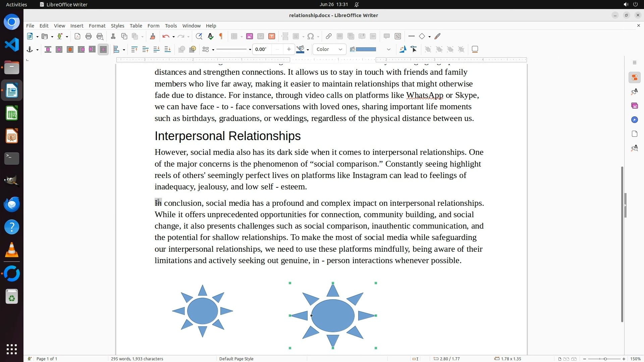
Task: Click the Insert Hyperlink icon
Action: tap(328, 37)
